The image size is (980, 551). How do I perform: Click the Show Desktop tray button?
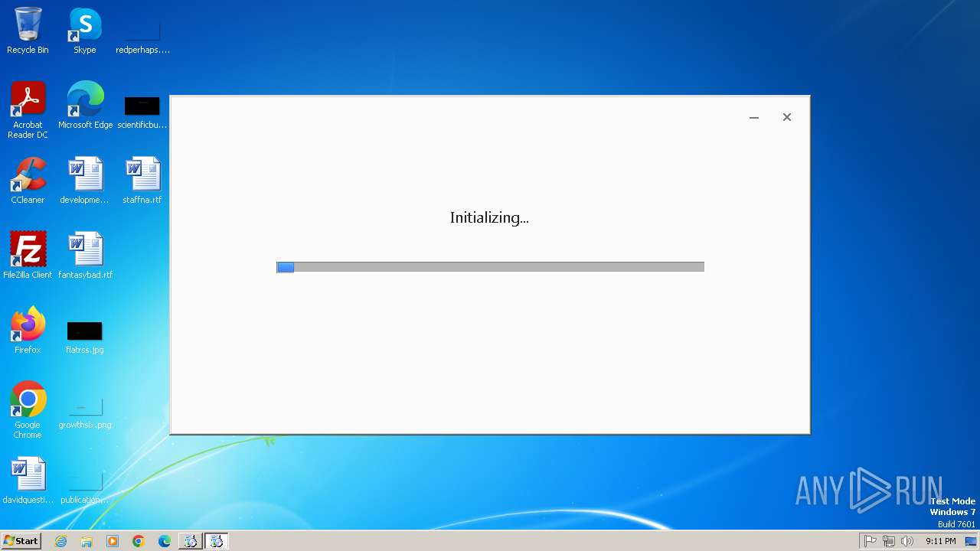coord(972,541)
